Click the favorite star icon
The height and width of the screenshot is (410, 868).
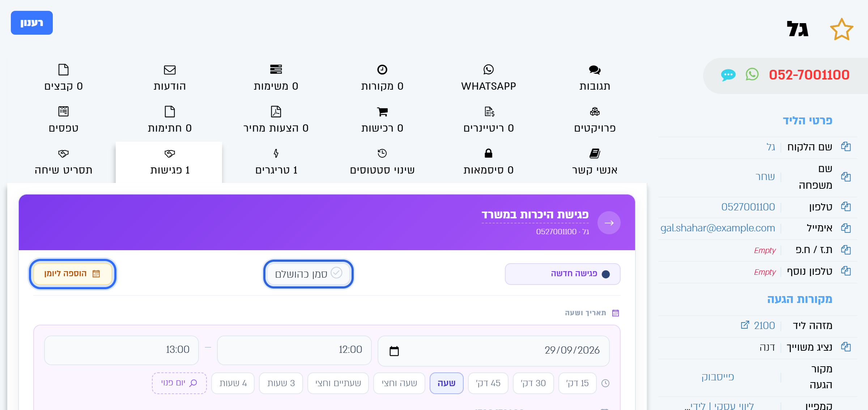pos(842,29)
